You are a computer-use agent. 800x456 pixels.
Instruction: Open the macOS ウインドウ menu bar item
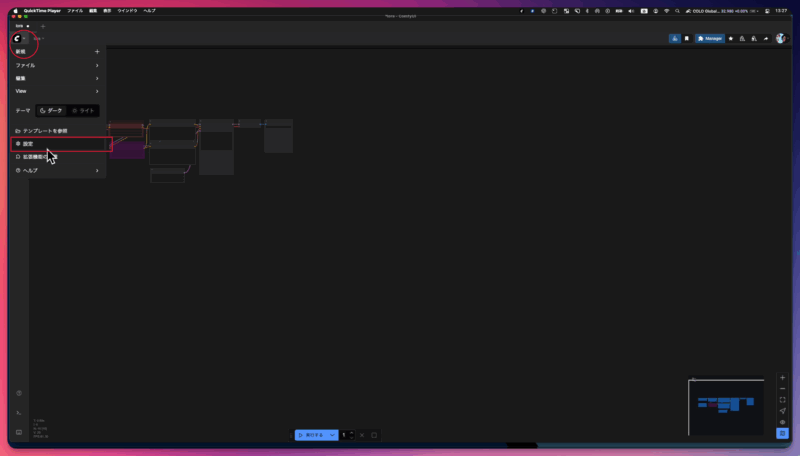tap(127, 10)
